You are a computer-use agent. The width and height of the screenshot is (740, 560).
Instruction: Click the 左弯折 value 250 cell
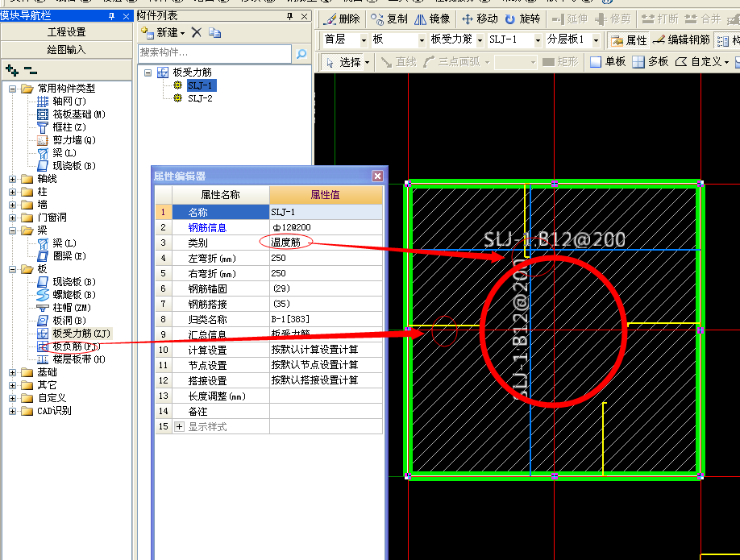(326, 258)
